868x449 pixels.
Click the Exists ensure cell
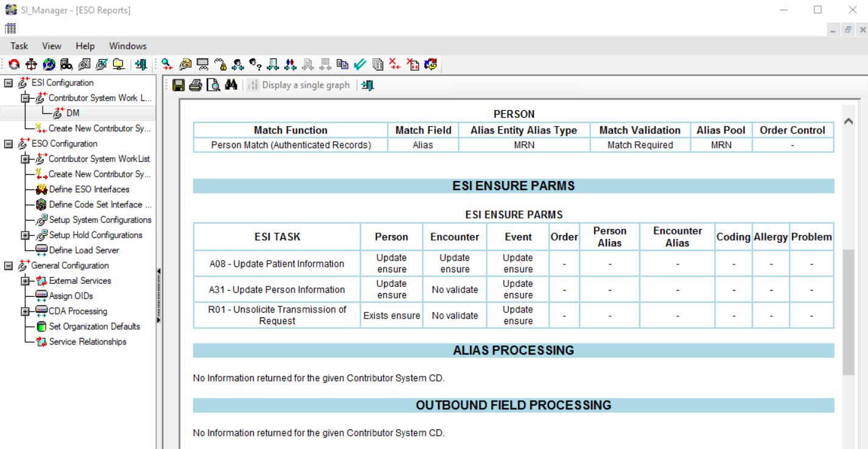[x=392, y=315]
